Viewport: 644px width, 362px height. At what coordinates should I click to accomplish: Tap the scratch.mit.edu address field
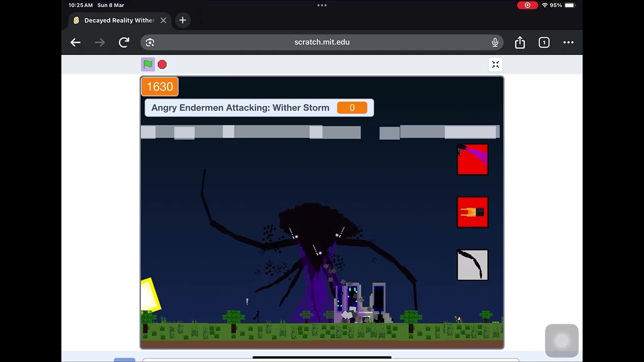(322, 42)
